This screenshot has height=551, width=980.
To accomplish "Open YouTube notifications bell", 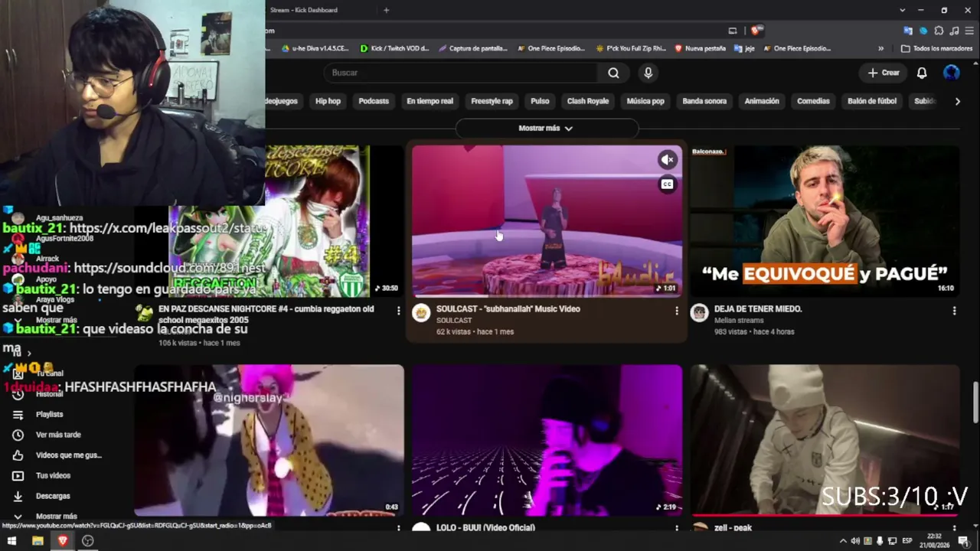I will pos(922,73).
